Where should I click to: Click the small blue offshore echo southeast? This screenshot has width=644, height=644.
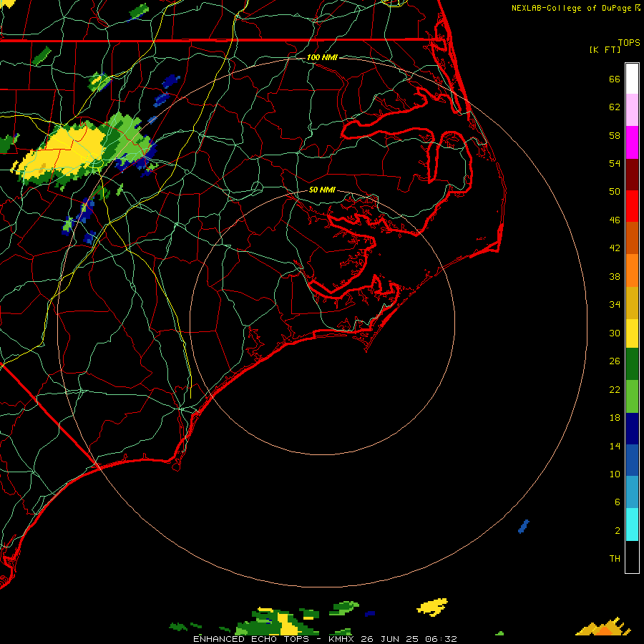pos(524,526)
